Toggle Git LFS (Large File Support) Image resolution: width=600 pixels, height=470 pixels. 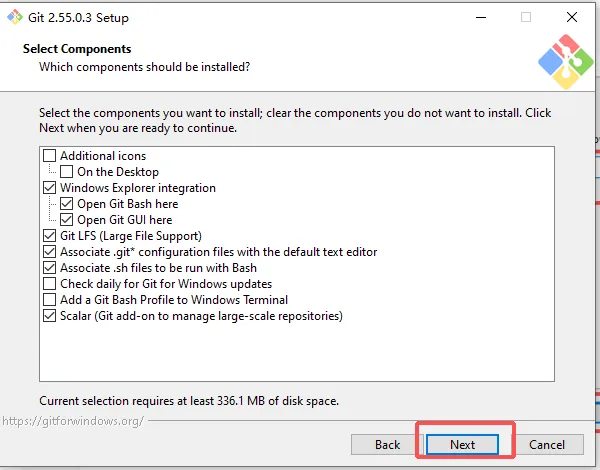click(x=49, y=236)
